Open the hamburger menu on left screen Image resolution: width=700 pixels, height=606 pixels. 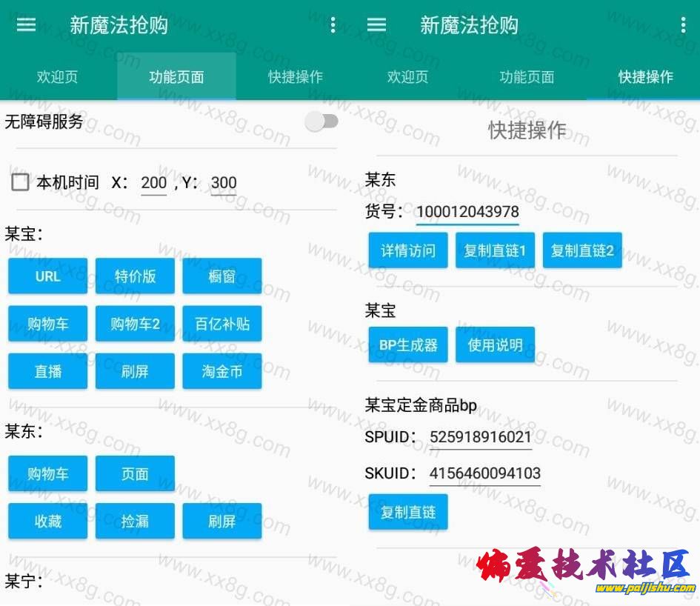click(x=27, y=25)
